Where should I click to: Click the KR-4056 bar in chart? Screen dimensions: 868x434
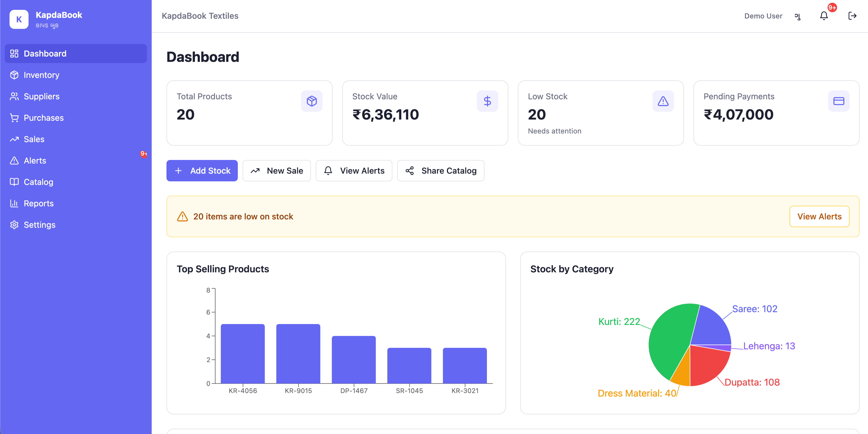[243, 353]
